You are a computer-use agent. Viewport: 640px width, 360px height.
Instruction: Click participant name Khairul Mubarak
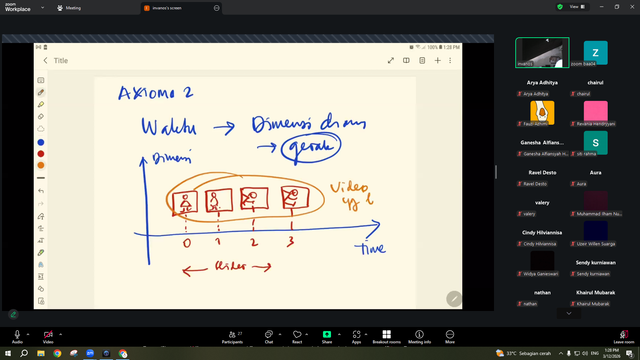coord(596,293)
